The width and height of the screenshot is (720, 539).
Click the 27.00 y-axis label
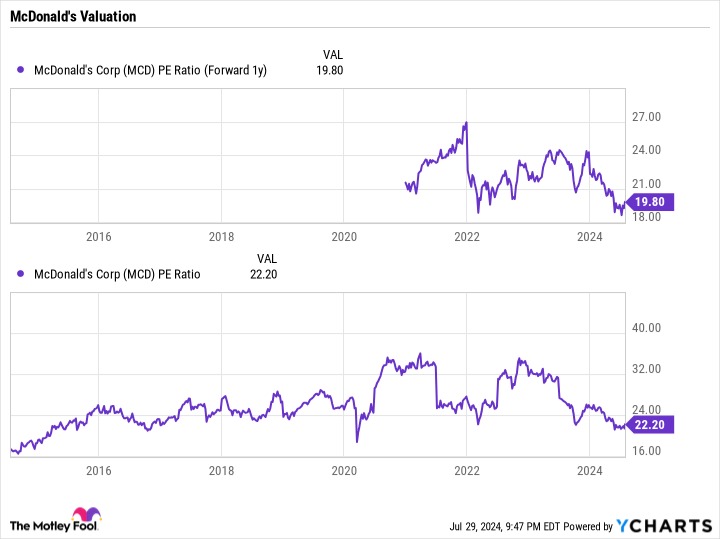[x=646, y=117]
